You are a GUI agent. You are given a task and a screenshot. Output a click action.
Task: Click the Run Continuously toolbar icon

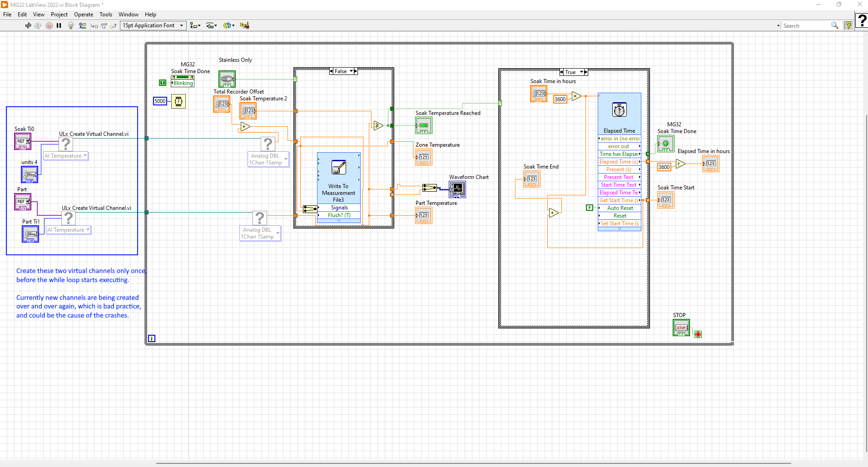[38, 25]
